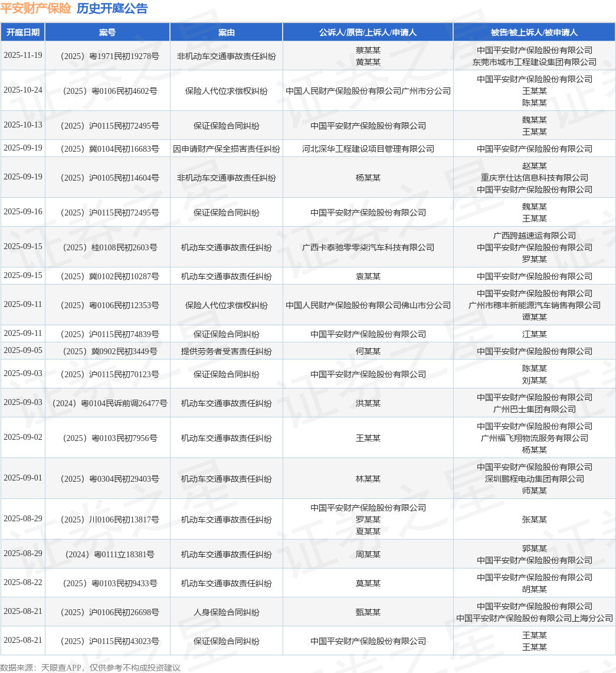This screenshot has height=673, width=616.
Task: Click plaintiff 袁某某
Action: (x=368, y=276)
